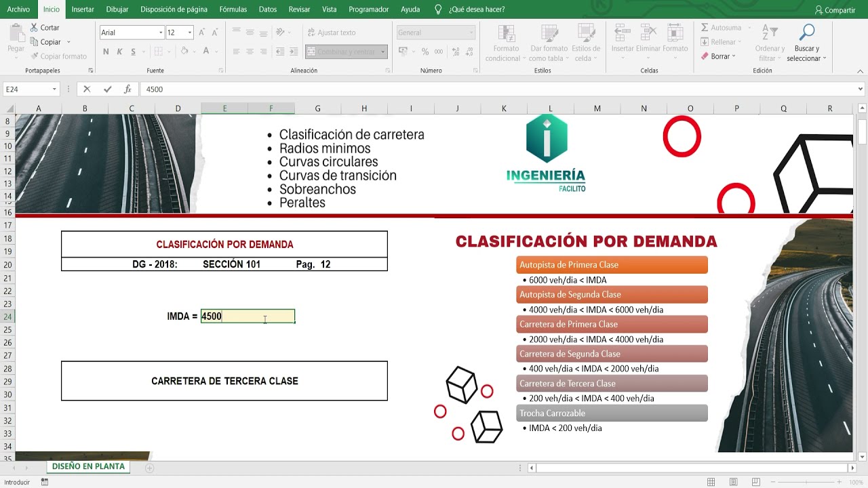Click the Rellenar fill icon
868x488 pixels.
(705, 42)
